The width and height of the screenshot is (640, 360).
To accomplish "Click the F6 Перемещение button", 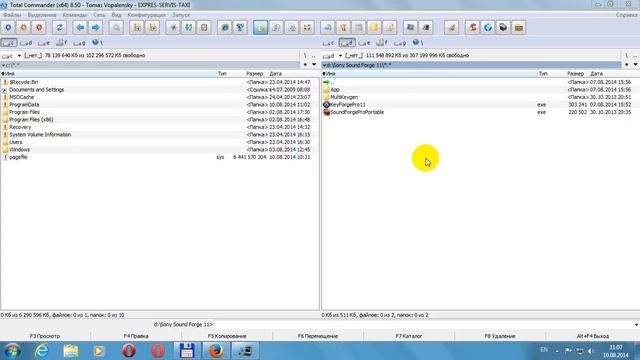I will tap(318, 336).
